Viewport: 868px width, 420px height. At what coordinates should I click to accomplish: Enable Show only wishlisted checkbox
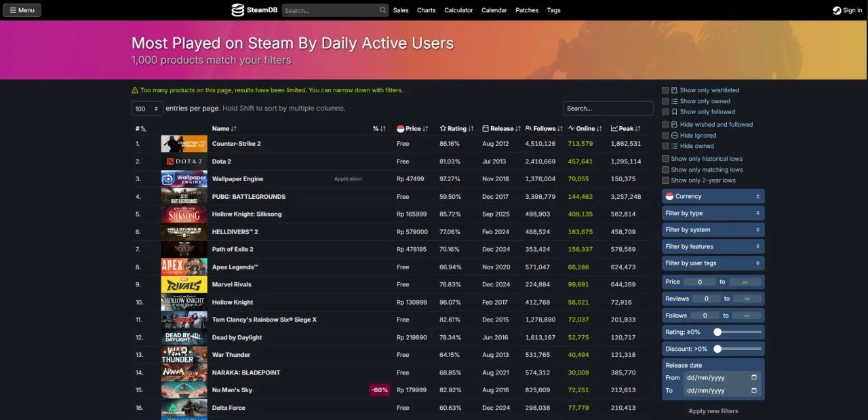665,90
